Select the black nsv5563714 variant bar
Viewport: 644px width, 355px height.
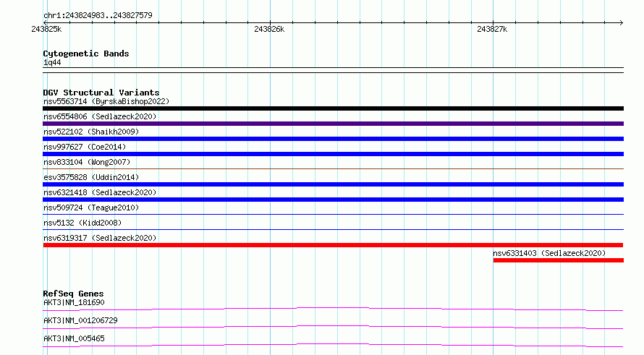point(333,108)
